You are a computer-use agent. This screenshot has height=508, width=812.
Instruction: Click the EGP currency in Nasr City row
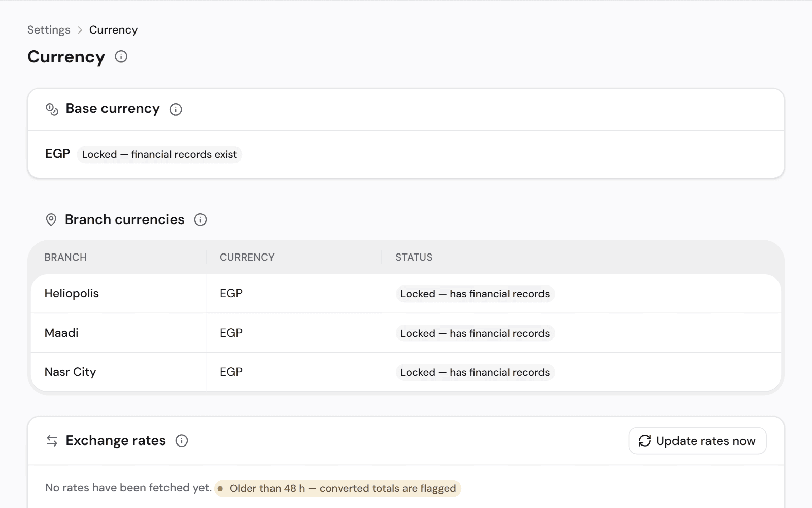click(231, 372)
